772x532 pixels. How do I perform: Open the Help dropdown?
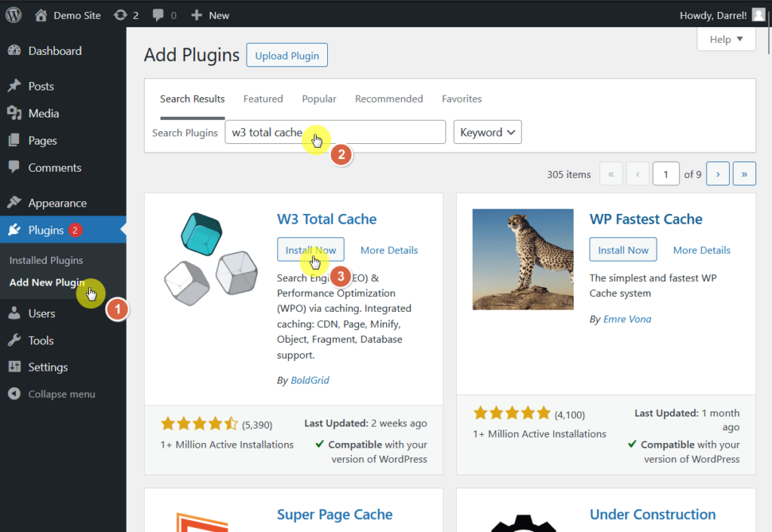726,39
